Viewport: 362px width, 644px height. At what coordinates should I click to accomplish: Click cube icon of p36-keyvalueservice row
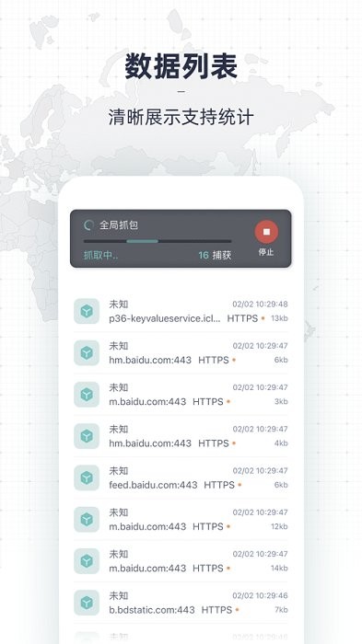[x=87, y=311]
